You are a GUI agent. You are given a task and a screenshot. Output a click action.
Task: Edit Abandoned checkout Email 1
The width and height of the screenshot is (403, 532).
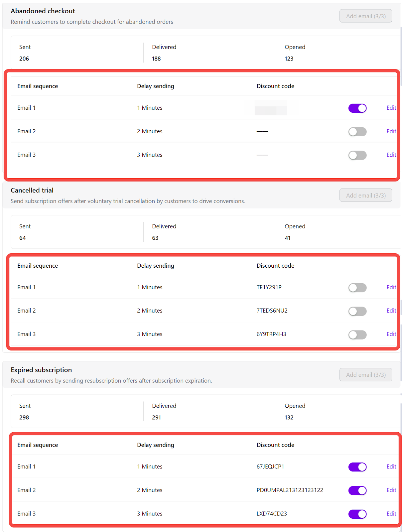tap(391, 108)
